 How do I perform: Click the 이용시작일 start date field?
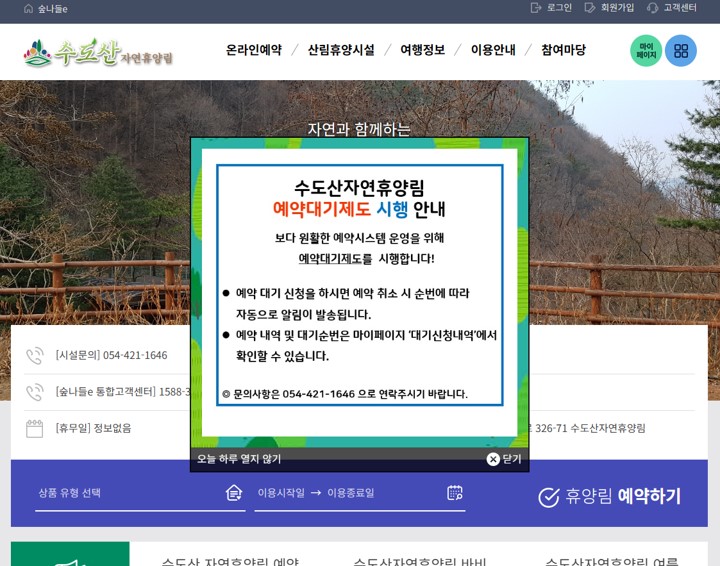click(281, 493)
